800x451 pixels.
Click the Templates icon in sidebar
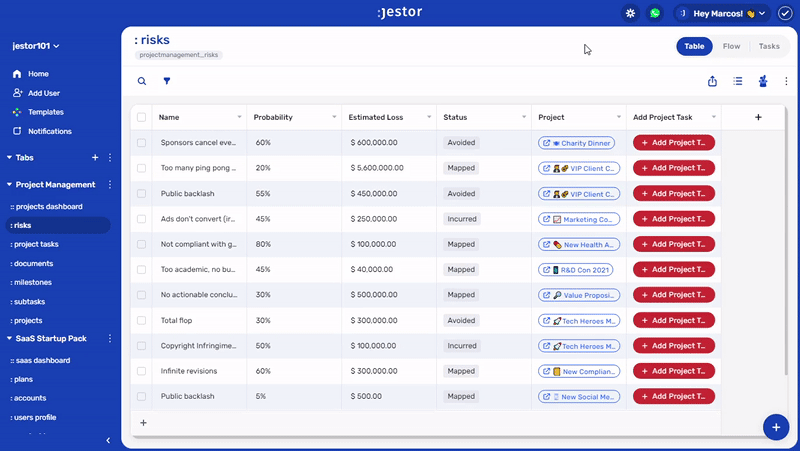pyautogui.click(x=17, y=112)
